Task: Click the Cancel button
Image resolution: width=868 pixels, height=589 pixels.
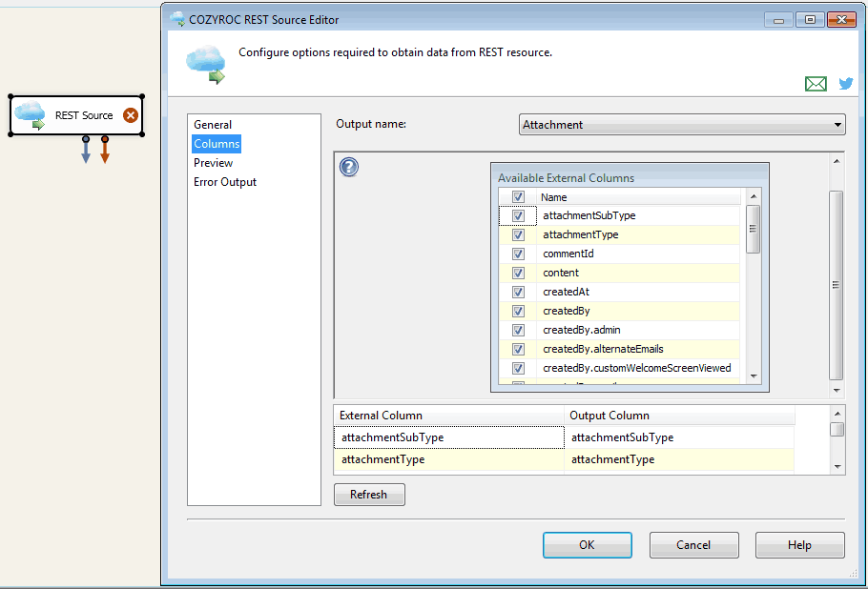Action: 693,545
